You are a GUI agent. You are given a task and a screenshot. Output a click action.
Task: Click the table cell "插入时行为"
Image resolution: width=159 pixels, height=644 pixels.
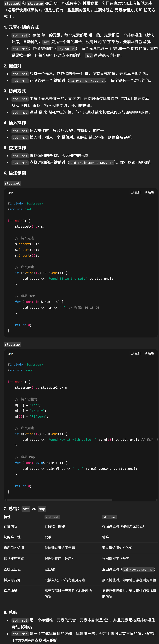click(12, 580)
